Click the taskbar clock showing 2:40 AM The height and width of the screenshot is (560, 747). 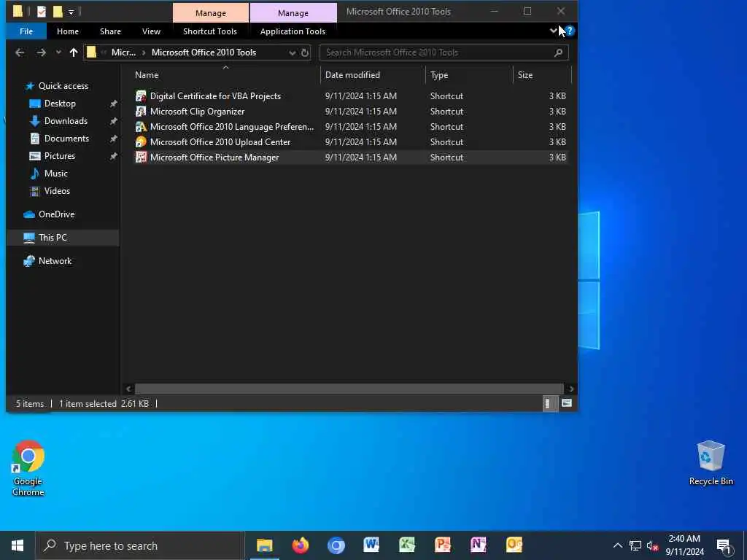tap(684, 545)
